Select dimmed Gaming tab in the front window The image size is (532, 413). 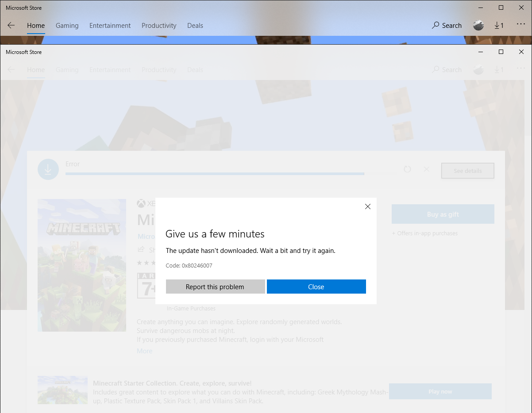67,69
